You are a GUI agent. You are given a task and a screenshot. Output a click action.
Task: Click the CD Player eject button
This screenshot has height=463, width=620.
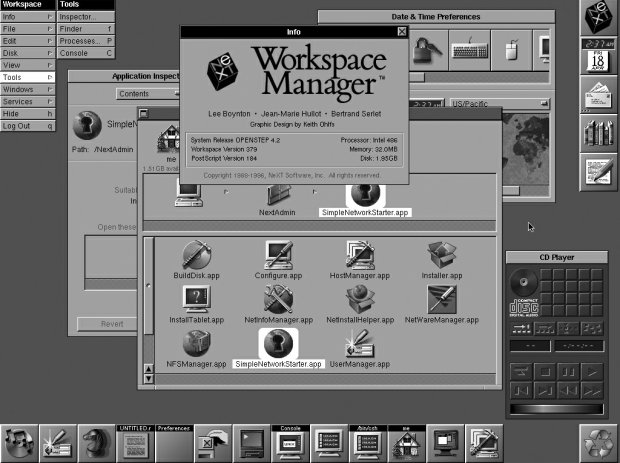[x=522, y=372]
